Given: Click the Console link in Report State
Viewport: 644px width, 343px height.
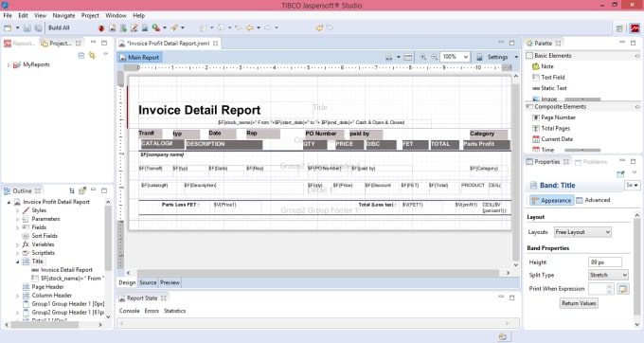Looking at the screenshot, I should (130, 311).
